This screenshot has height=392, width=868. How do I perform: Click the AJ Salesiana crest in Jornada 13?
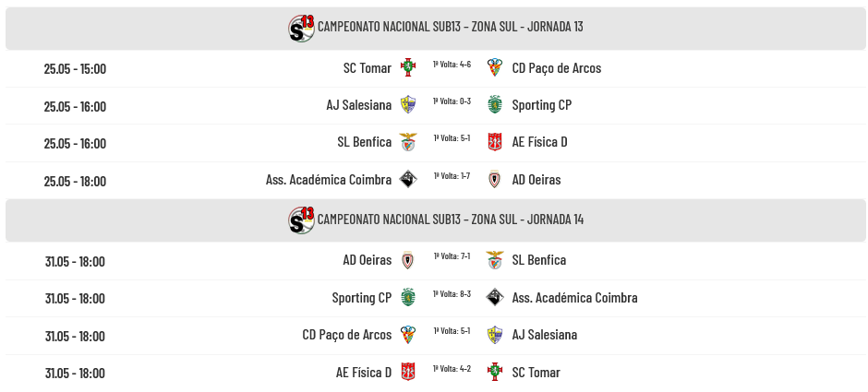[408, 104]
